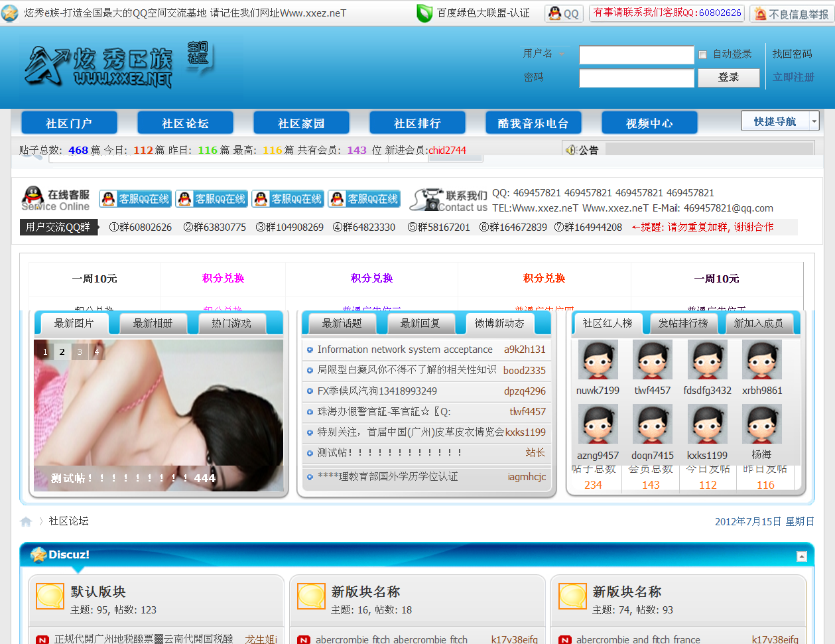Image resolution: width=835 pixels, height=644 pixels.
Task: Open the 默认版块 forum title
Action: 98,592
